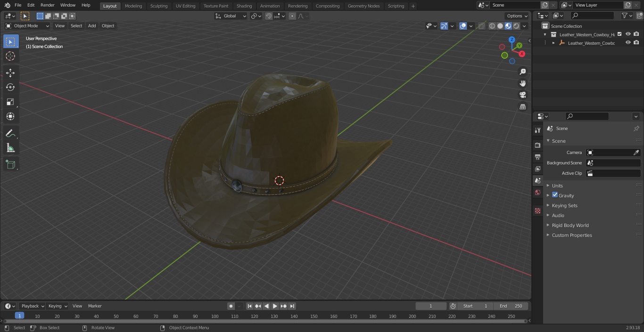The height and width of the screenshot is (332, 644).
Task: Click the hand Pan view icon
Action: click(522, 83)
